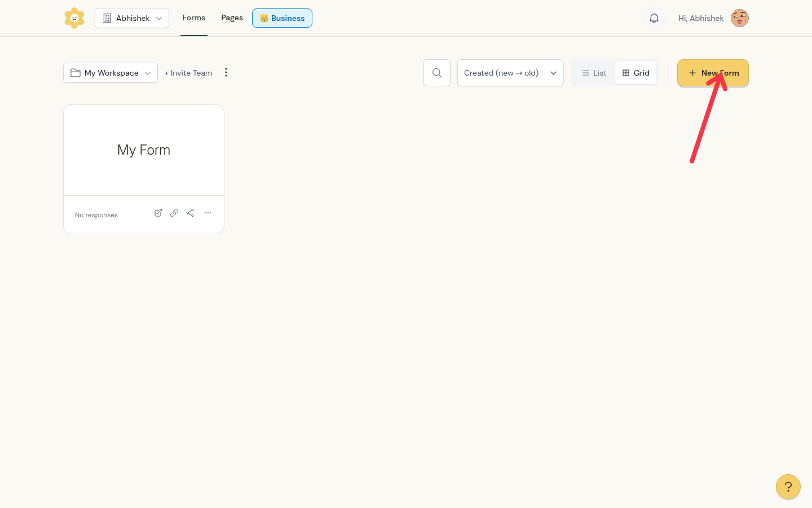Switch to Grid view
Viewport: 812px width, 508px height.
point(636,73)
